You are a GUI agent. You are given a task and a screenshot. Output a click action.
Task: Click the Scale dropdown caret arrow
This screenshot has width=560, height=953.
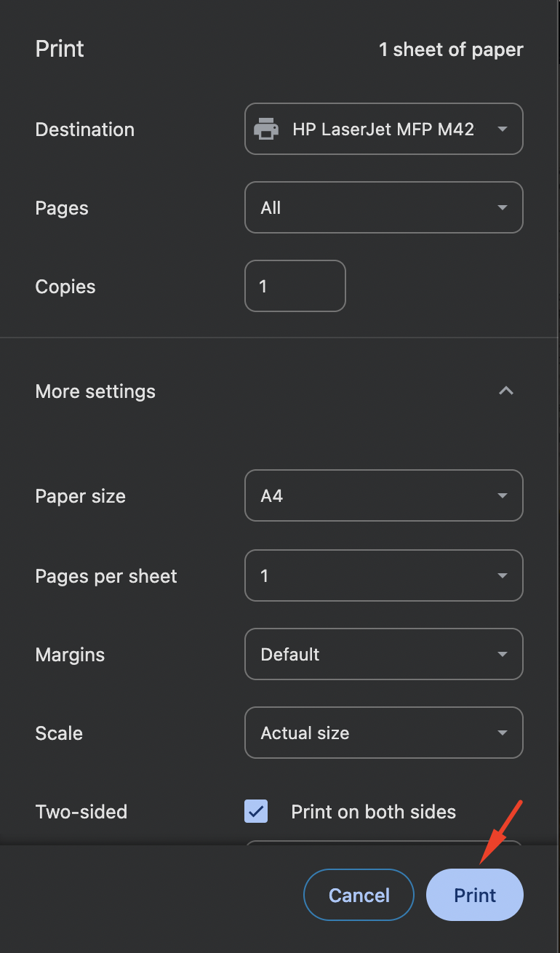click(x=502, y=733)
